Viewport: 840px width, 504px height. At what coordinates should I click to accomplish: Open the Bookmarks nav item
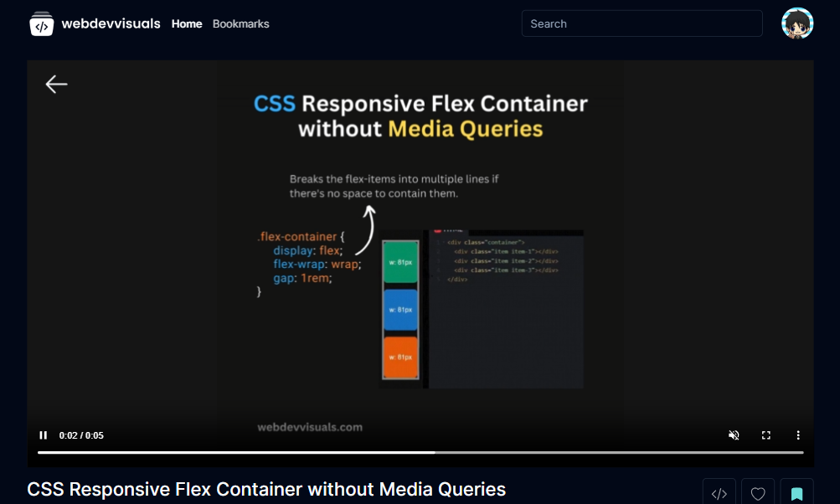click(x=240, y=23)
